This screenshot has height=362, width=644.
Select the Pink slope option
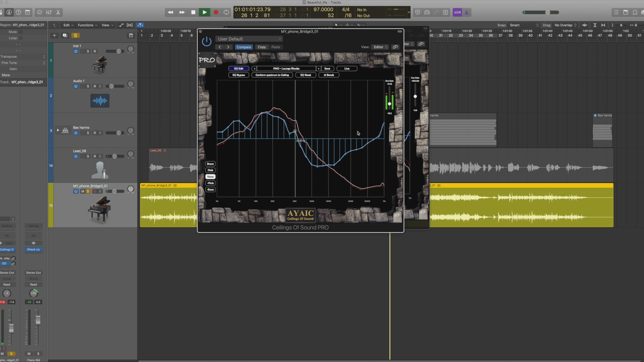coord(210,170)
